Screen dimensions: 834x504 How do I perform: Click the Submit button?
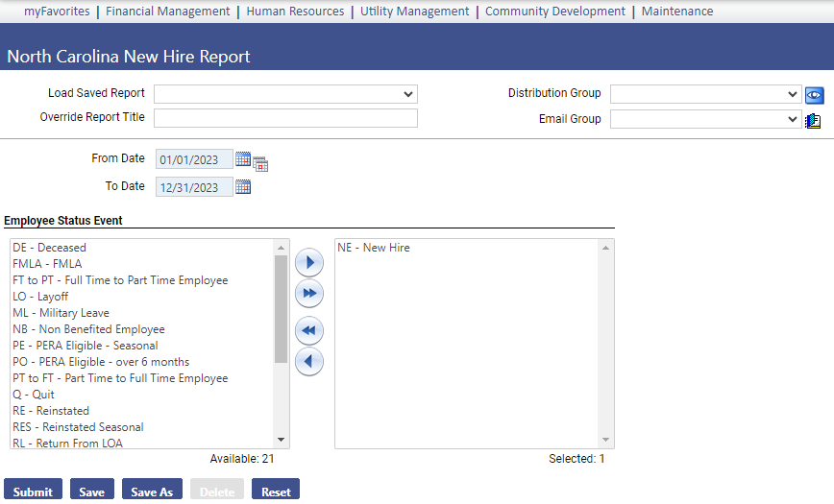tap(33, 490)
